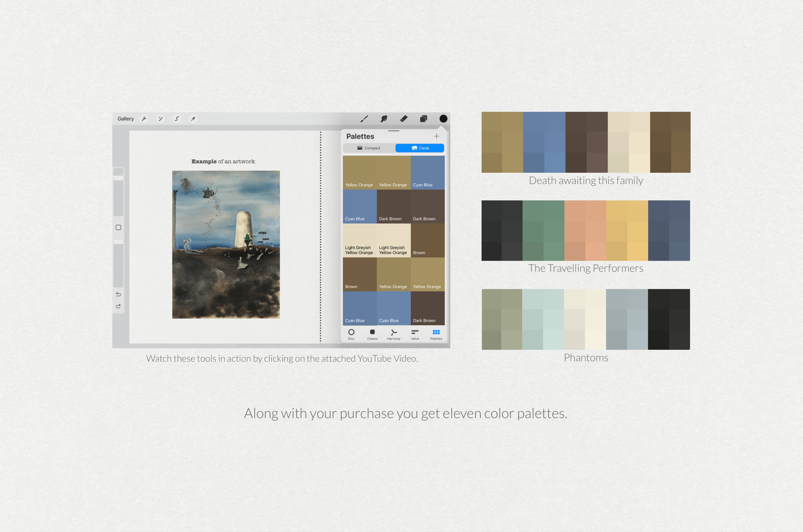Screen dimensions: 803x532
Task: Select the Cyan Blue swatch in the palette
Action: pyautogui.click(x=428, y=171)
